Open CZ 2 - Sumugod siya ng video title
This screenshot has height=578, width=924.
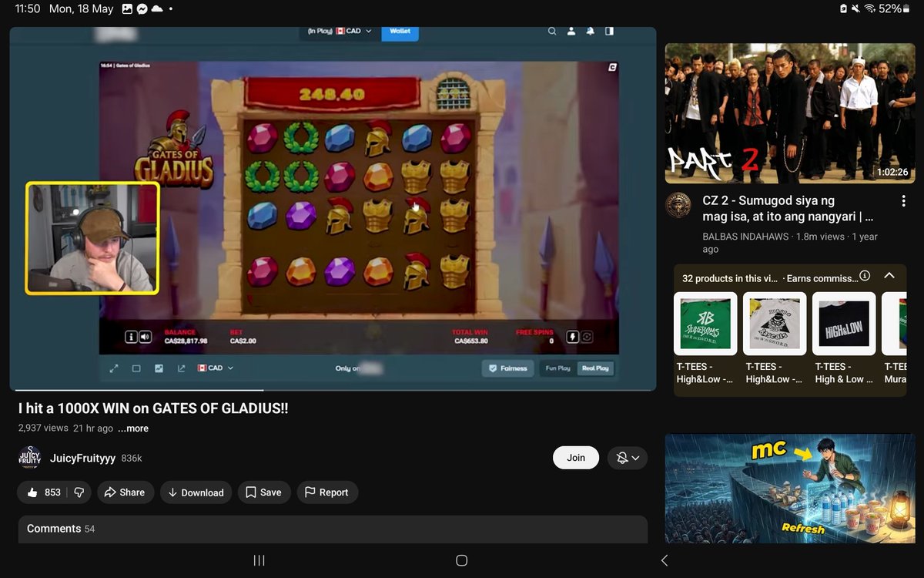click(788, 209)
